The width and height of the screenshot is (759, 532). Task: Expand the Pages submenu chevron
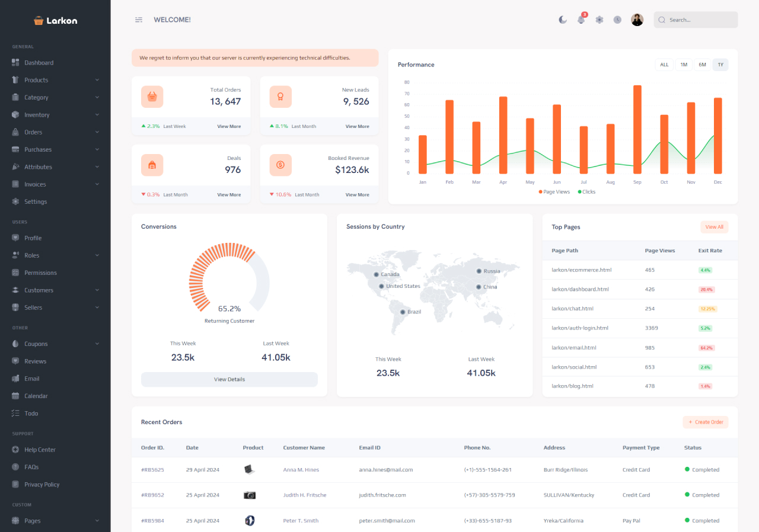pos(97,521)
